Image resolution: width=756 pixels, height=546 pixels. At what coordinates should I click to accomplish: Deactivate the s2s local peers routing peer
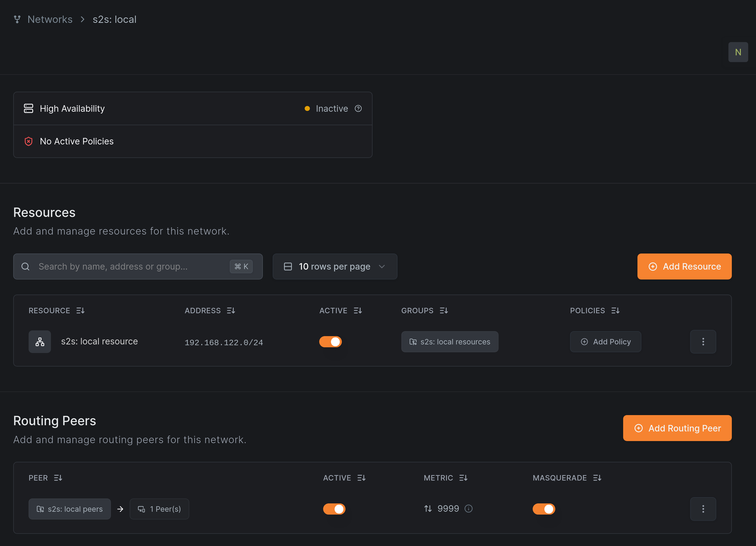pyautogui.click(x=334, y=509)
